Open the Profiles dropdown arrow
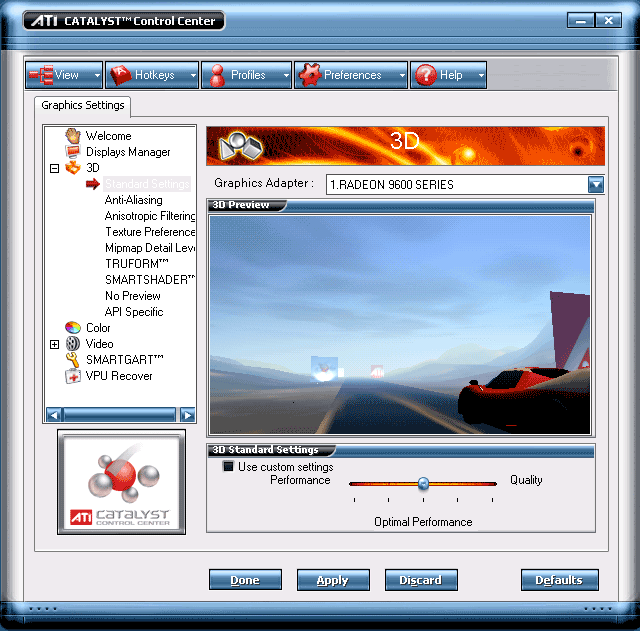Screen dimensions: 640x631 point(286,75)
